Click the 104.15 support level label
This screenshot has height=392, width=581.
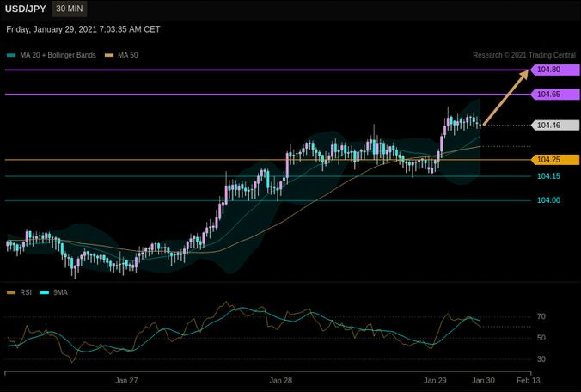548,176
